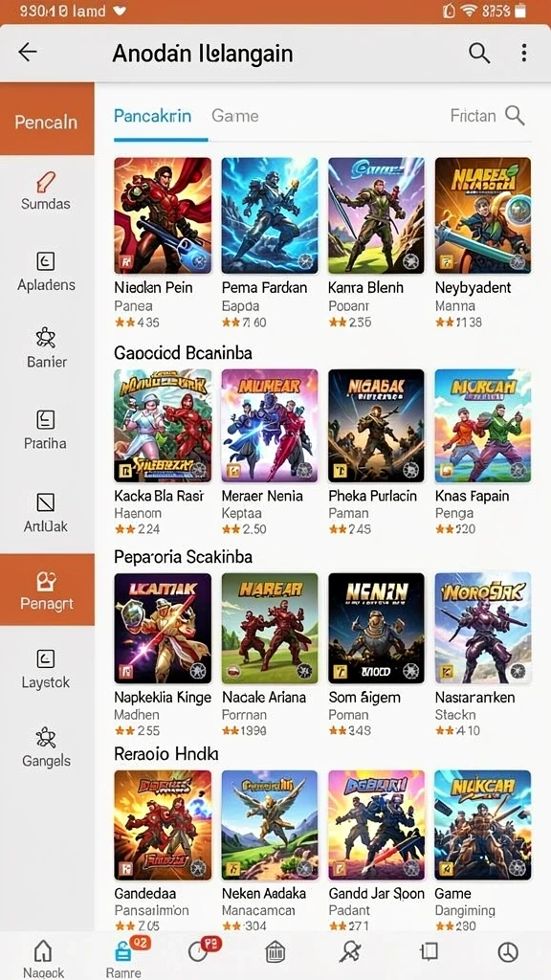Open the Som aigem game title link
551x980 pixels.
point(364,698)
